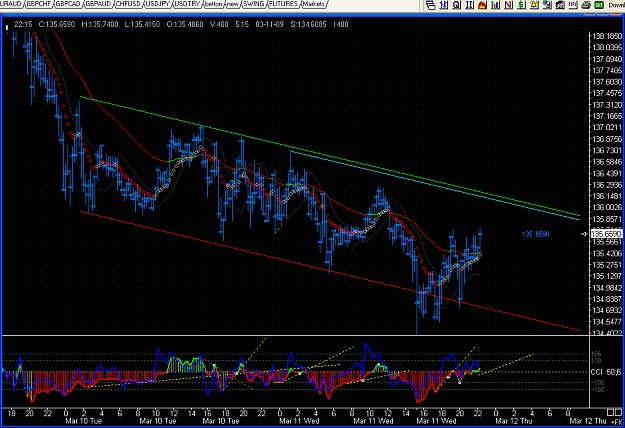This screenshot has width=625, height=428.
Task: Click the printer icon
Action: [x=586, y=5]
